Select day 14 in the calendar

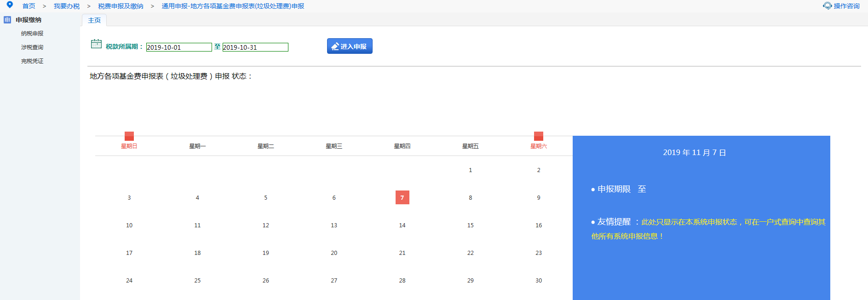pyautogui.click(x=402, y=225)
